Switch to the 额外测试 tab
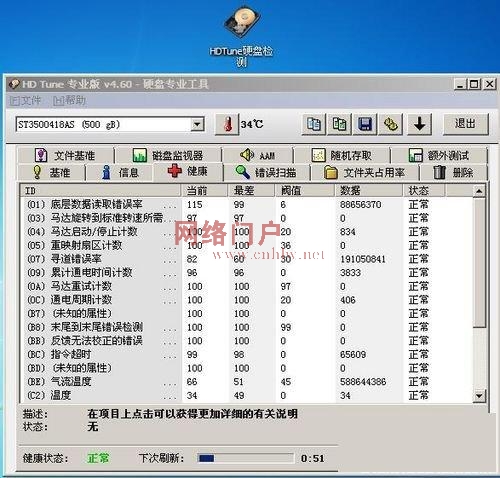The width and height of the screenshot is (500, 478). pyautogui.click(x=439, y=155)
